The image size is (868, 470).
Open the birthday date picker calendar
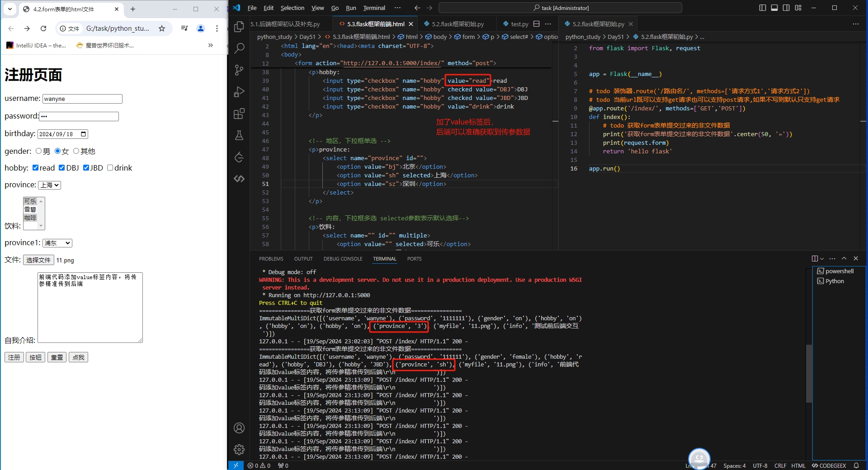[83, 134]
